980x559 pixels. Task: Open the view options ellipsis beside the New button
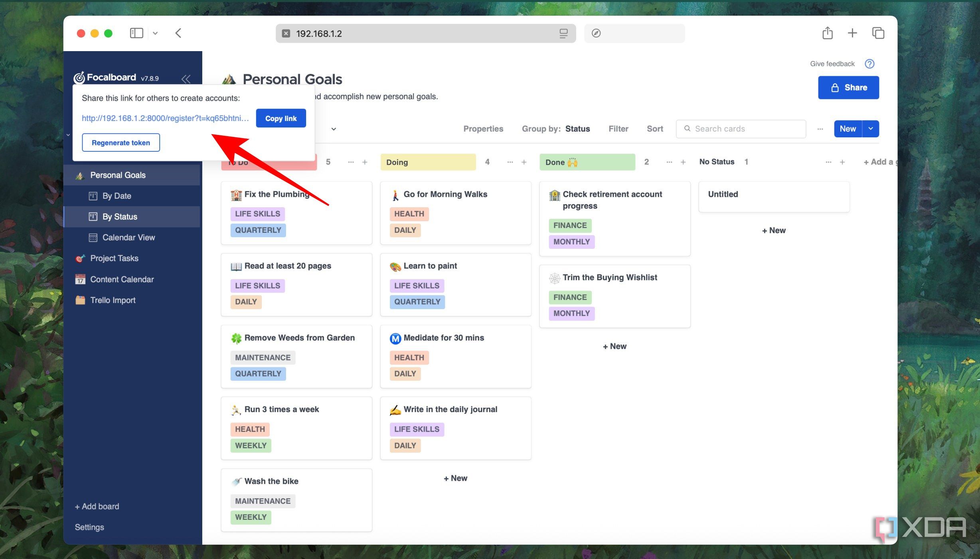click(820, 129)
